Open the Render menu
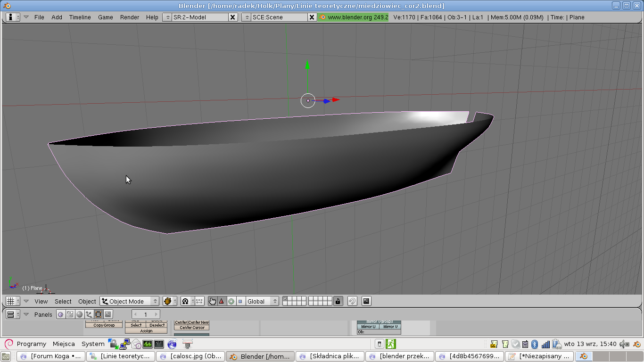This screenshot has height=362, width=644. click(x=129, y=17)
